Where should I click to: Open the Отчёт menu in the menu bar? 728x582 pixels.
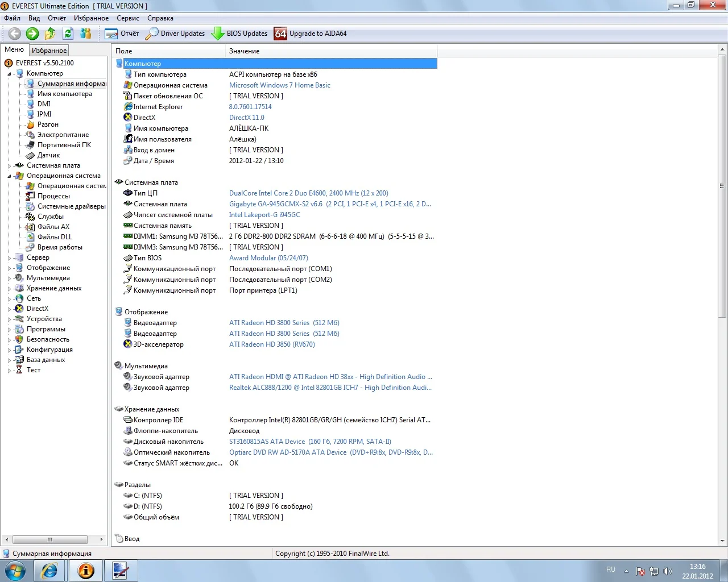pos(57,18)
